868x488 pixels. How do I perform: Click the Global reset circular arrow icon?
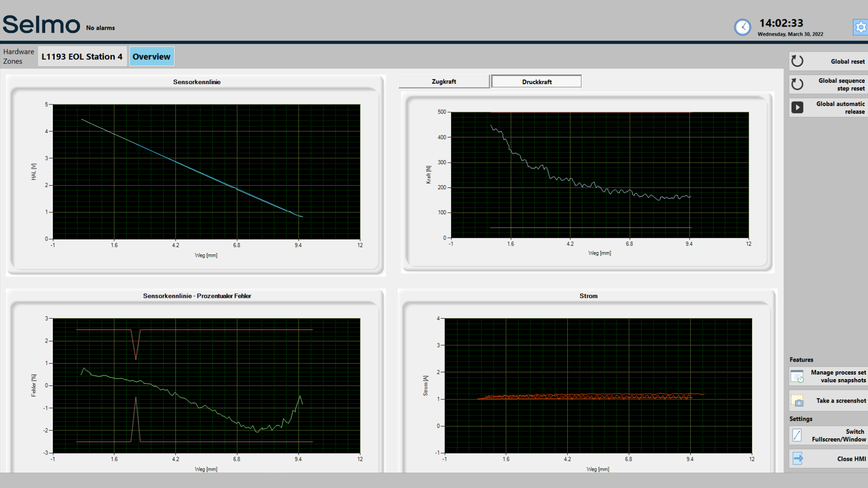[x=797, y=61]
